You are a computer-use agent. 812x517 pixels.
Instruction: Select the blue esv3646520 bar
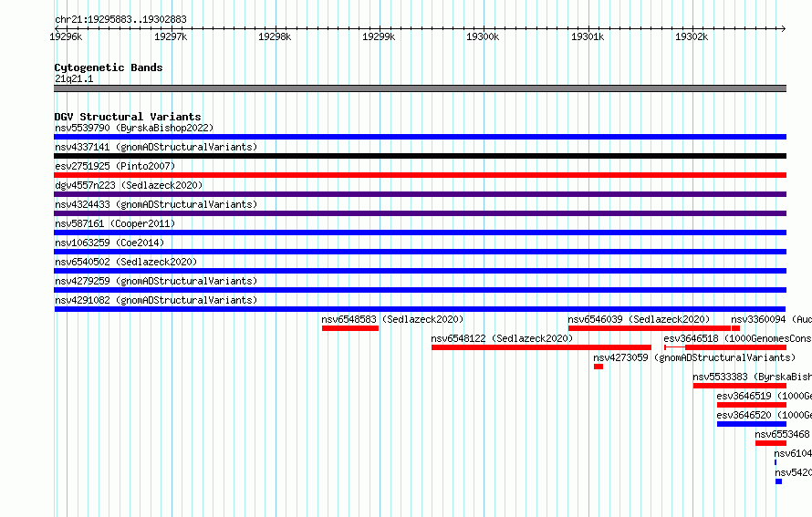click(x=752, y=424)
